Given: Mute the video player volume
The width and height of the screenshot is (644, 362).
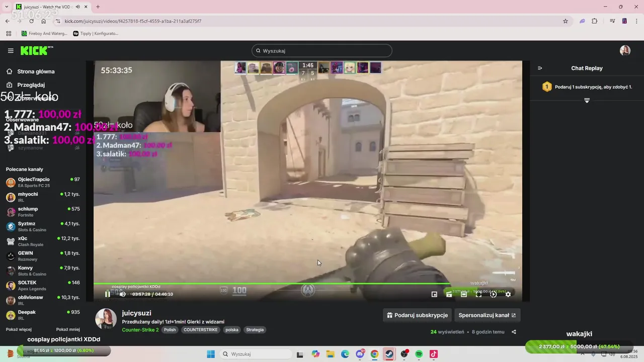Looking at the screenshot, I should [122, 294].
